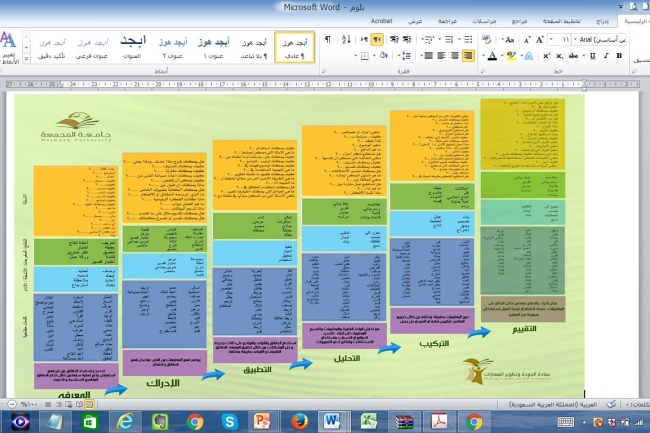Justify the paragraph text
The width and height of the screenshot is (650, 433).
[x=429, y=56]
